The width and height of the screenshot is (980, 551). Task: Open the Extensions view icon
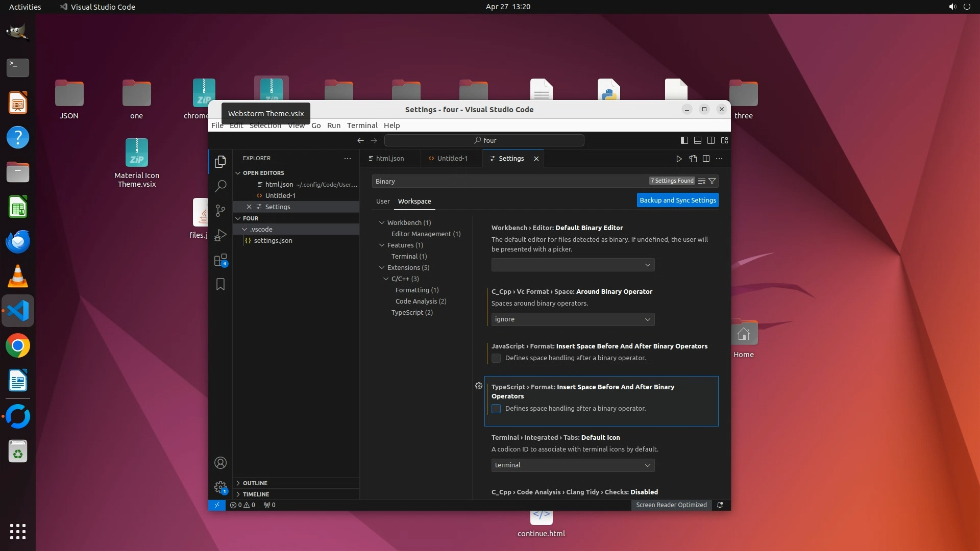pos(220,260)
